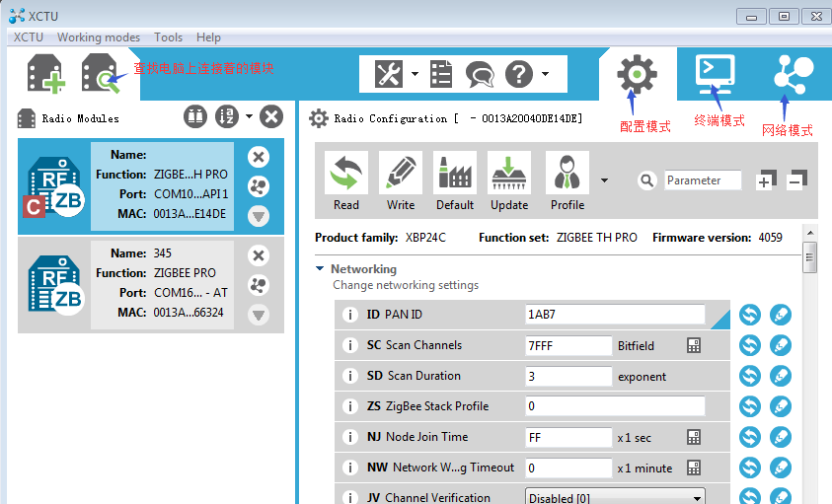The image size is (832, 504).
Task: Edit the PAN ID value field
Action: 615,315
